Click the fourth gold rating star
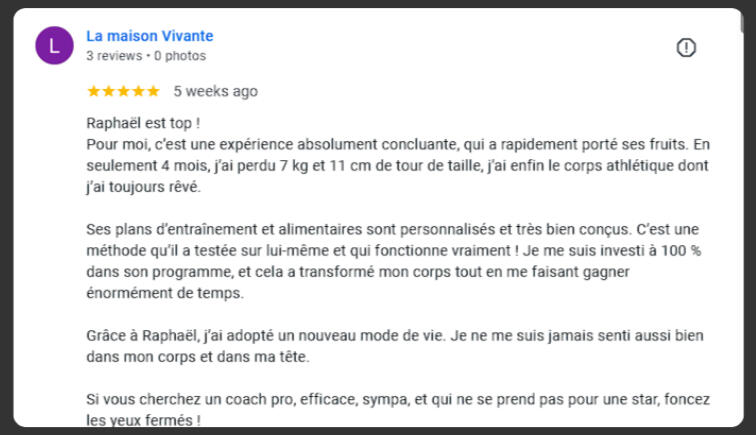The image size is (756, 435). click(x=138, y=91)
